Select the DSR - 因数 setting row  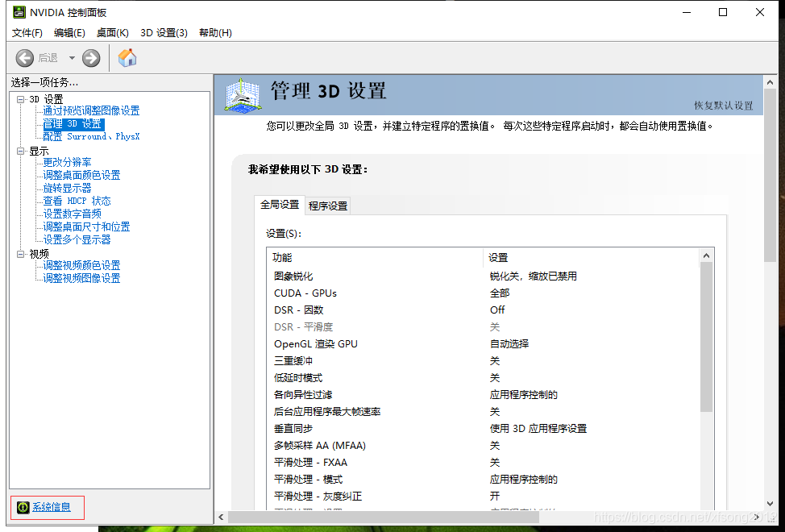coord(483,310)
